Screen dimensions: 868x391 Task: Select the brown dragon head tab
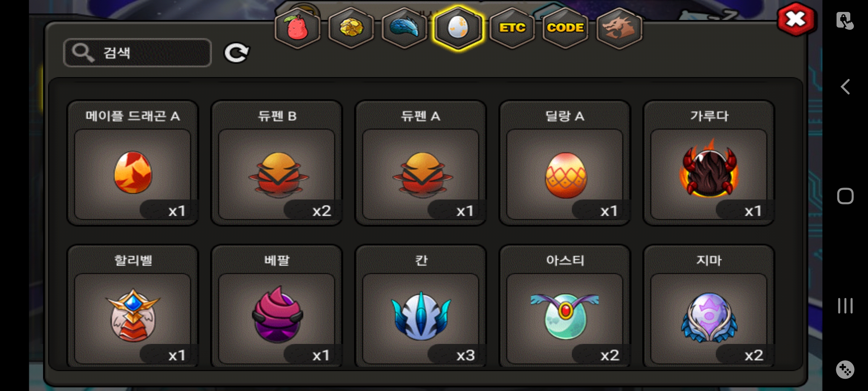619,28
